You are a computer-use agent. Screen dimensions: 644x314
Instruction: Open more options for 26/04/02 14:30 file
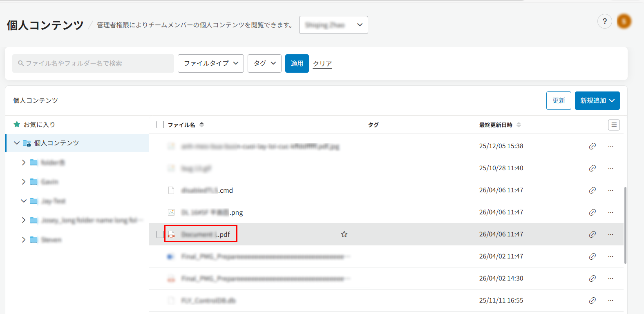point(610,278)
